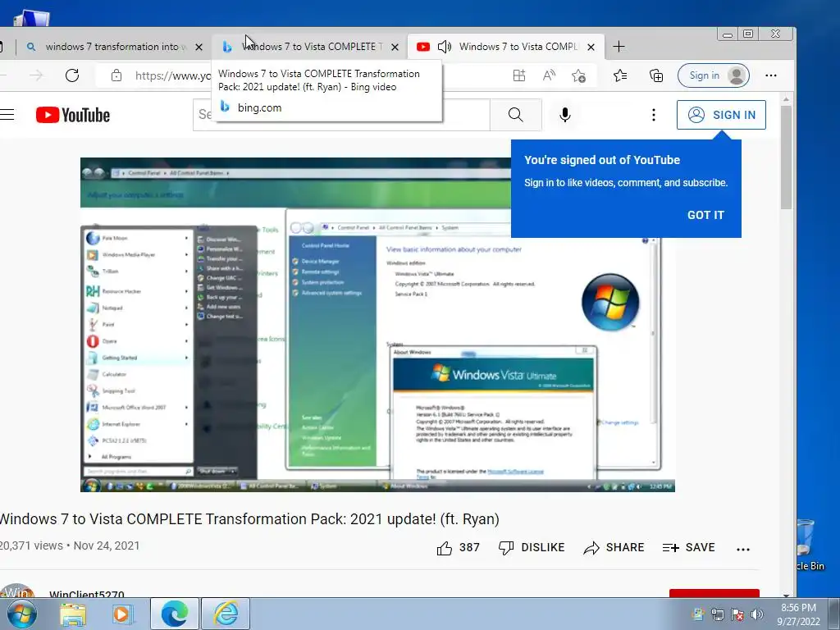
Task: Open YouTube settings via the three vertical dots
Action: point(654,115)
